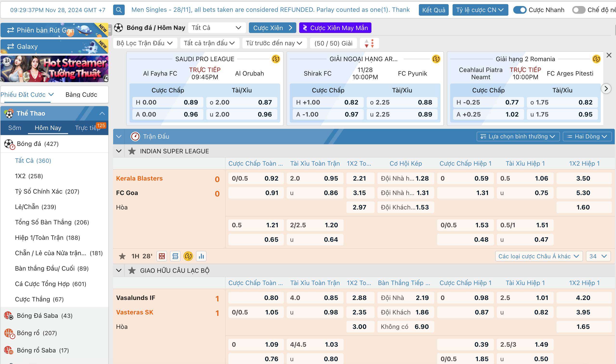
Task: Toggle the Cược Nhanh switch
Action: pos(520,10)
